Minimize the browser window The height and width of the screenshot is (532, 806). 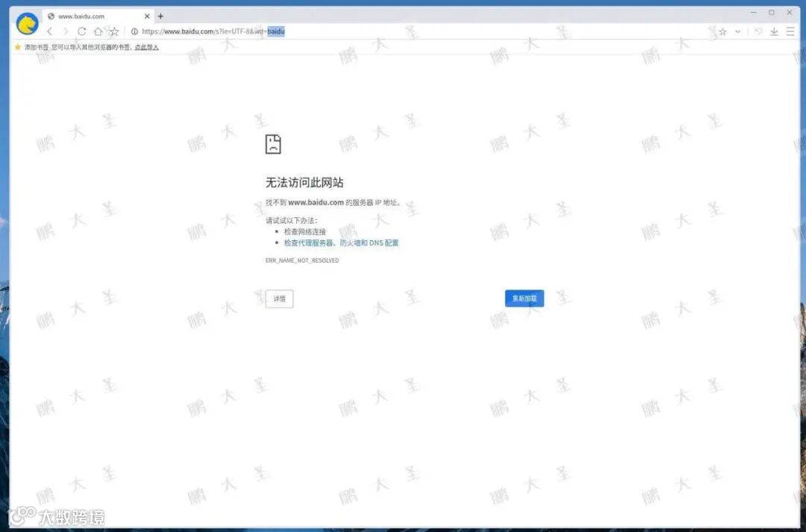(x=754, y=13)
